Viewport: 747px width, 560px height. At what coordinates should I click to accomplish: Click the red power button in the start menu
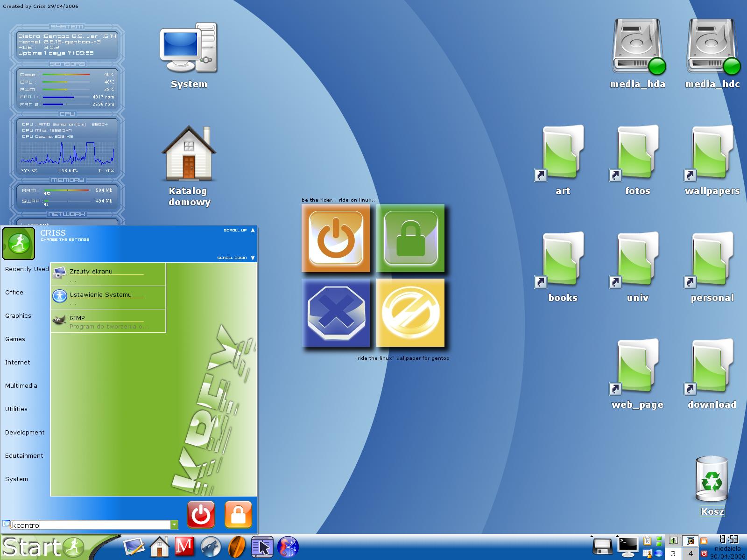[x=201, y=514]
